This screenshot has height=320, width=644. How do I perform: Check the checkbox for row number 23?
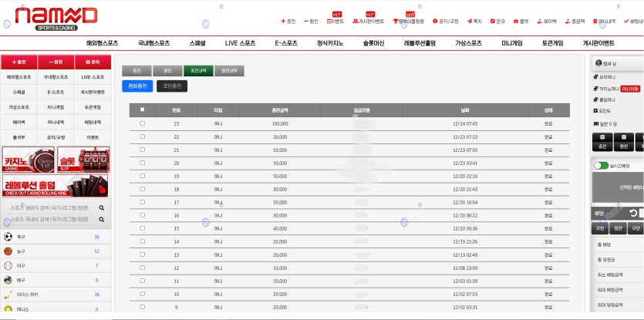pyautogui.click(x=142, y=123)
